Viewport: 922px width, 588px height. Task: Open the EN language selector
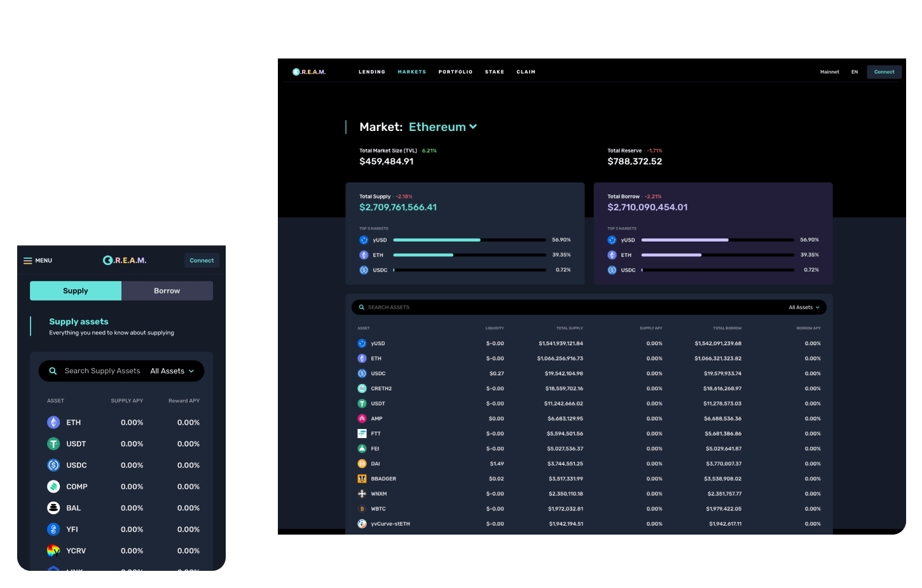tap(855, 72)
